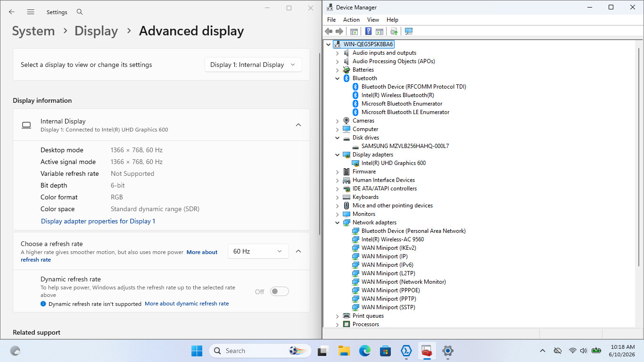Switch to Settings via its taskbar gear icon

pos(447,351)
